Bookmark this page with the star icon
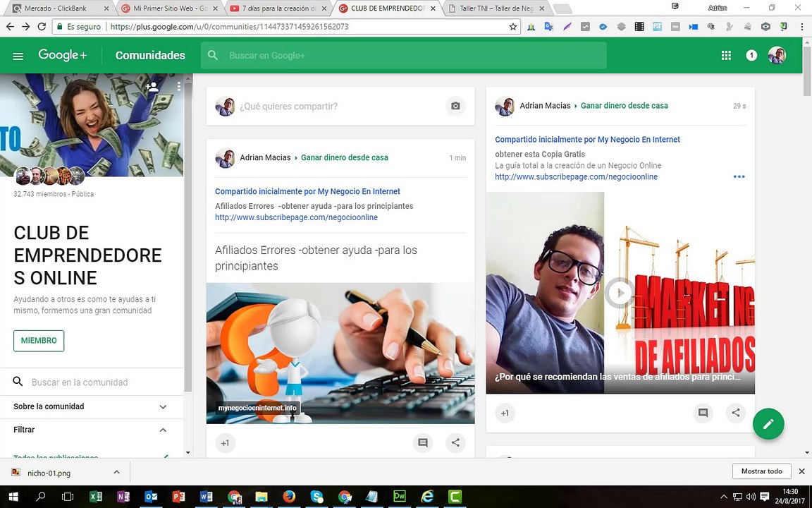Screen dimensions: 812x508 [512, 26]
